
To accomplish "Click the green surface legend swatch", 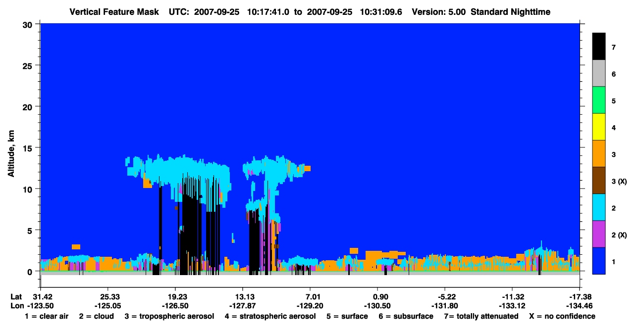I will (599, 100).
